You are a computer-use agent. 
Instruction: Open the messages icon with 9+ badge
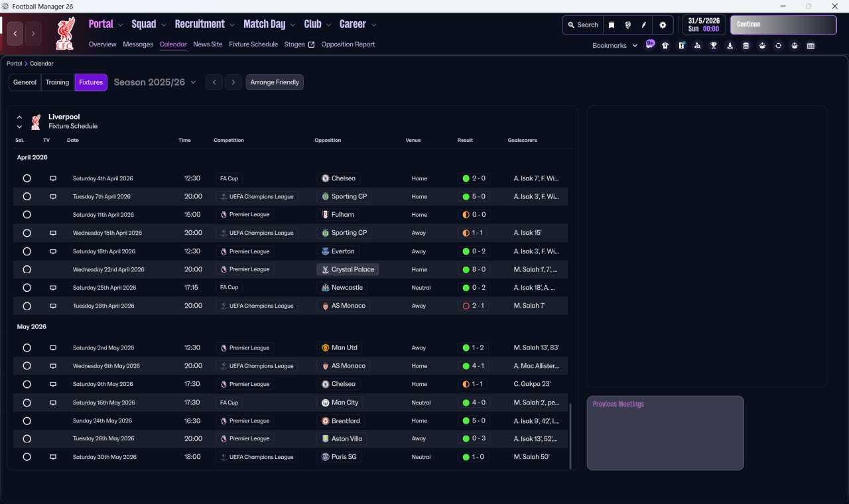tap(650, 45)
